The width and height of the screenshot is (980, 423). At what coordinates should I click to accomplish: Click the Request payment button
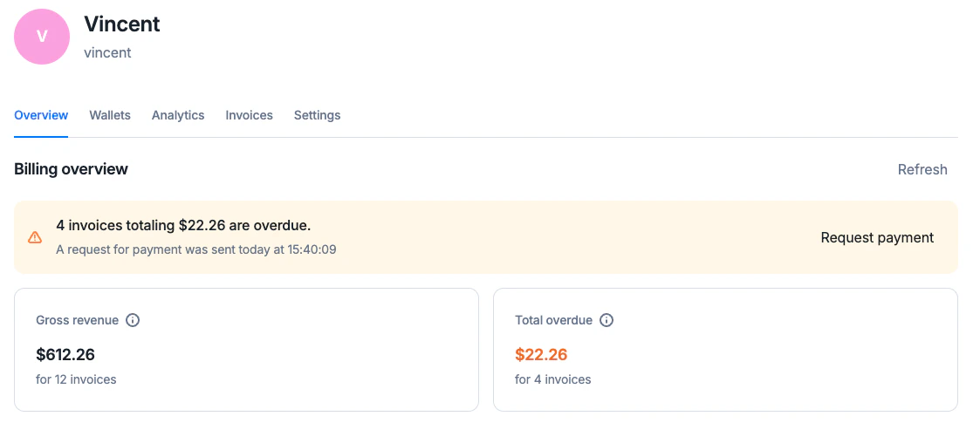click(878, 237)
